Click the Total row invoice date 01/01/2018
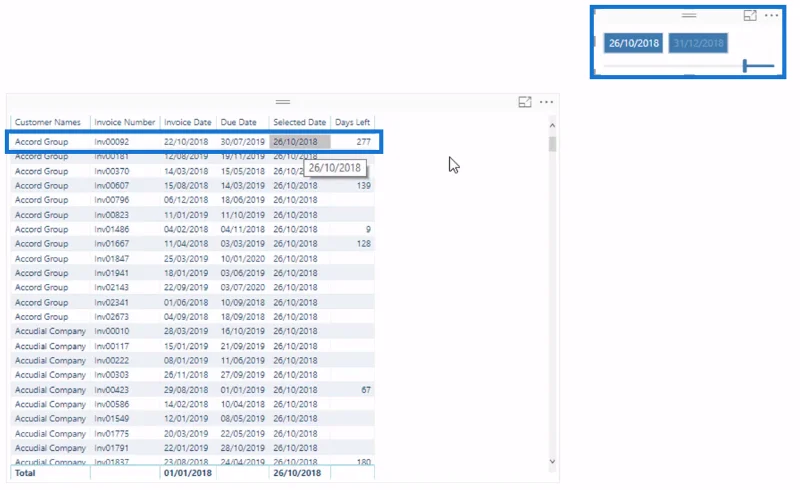The height and width of the screenshot is (490, 800). click(187, 473)
